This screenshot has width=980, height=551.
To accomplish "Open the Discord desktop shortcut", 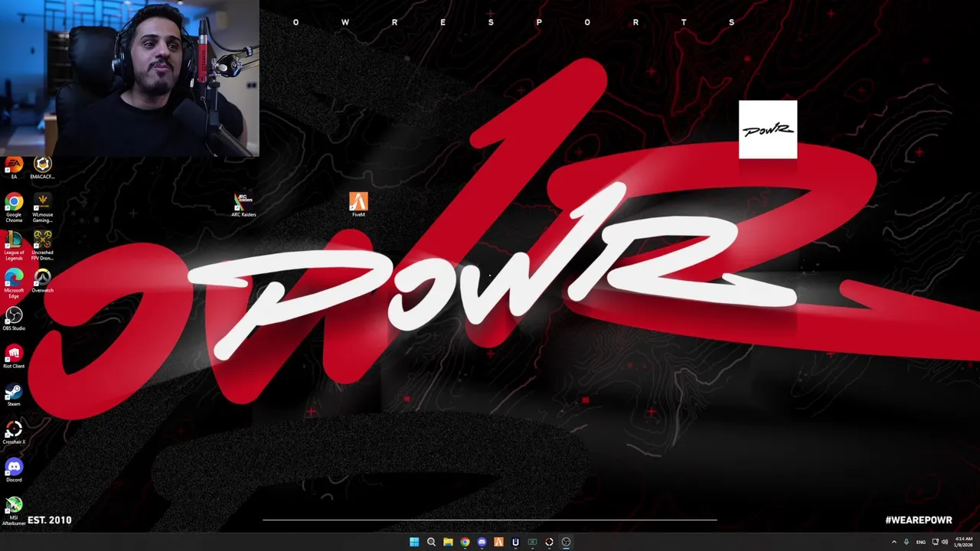I will click(x=14, y=470).
